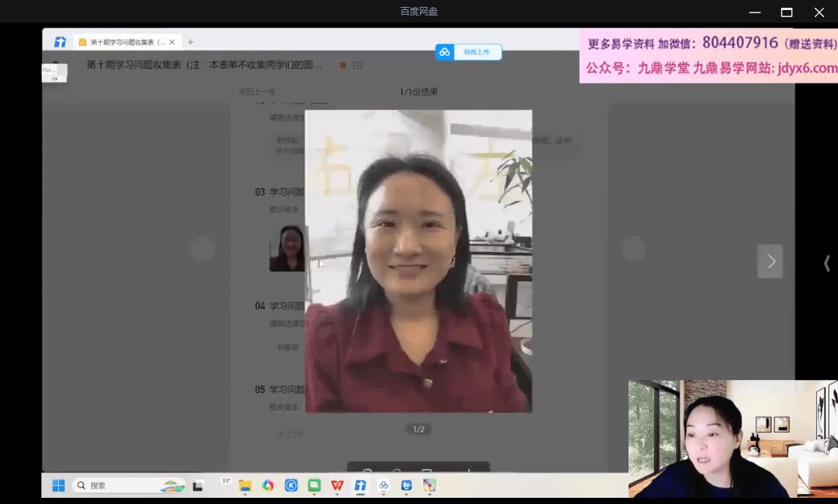Open Baidu Netdisk icon in the taskbar
Image resolution: width=838 pixels, height=504 pixels.
383,485
